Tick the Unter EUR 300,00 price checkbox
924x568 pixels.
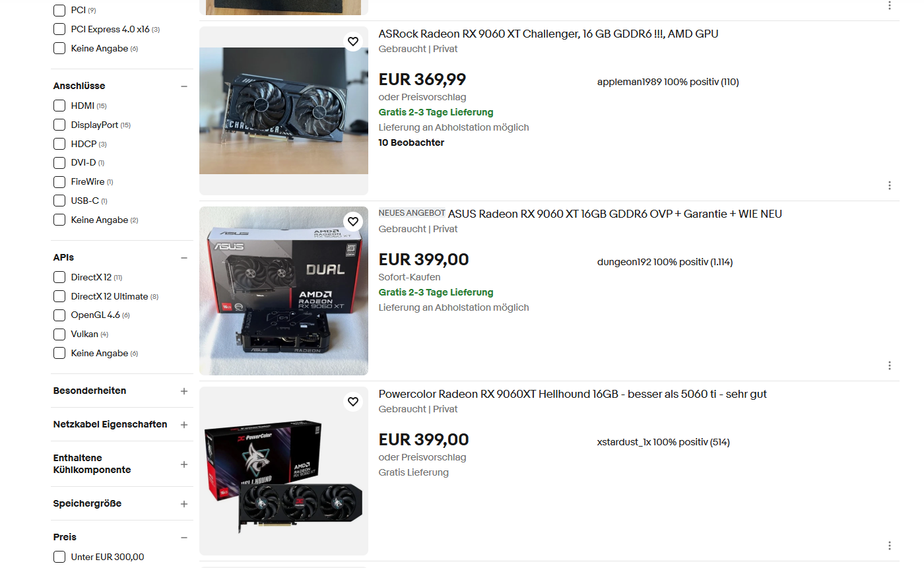59,557
